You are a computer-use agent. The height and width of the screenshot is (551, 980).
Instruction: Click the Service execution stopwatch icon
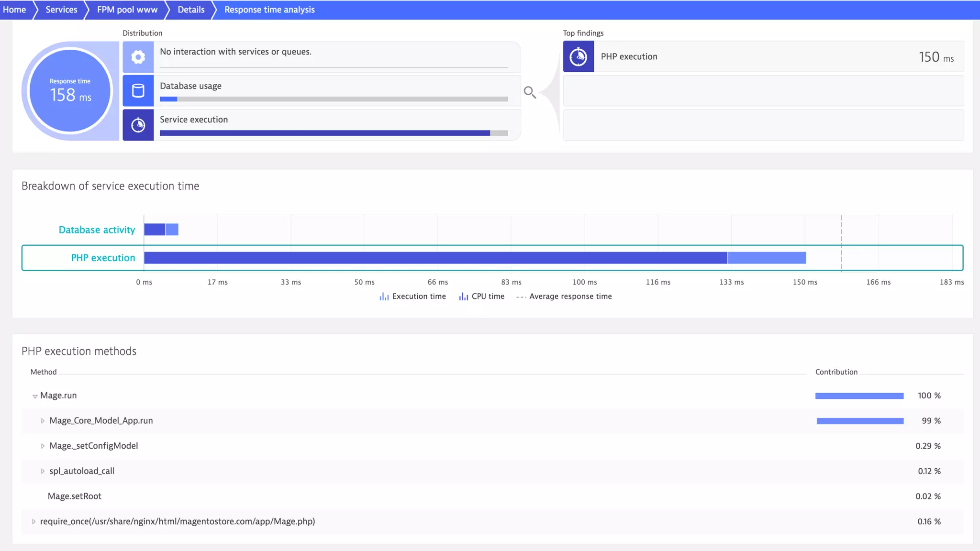tap(138, 125)
